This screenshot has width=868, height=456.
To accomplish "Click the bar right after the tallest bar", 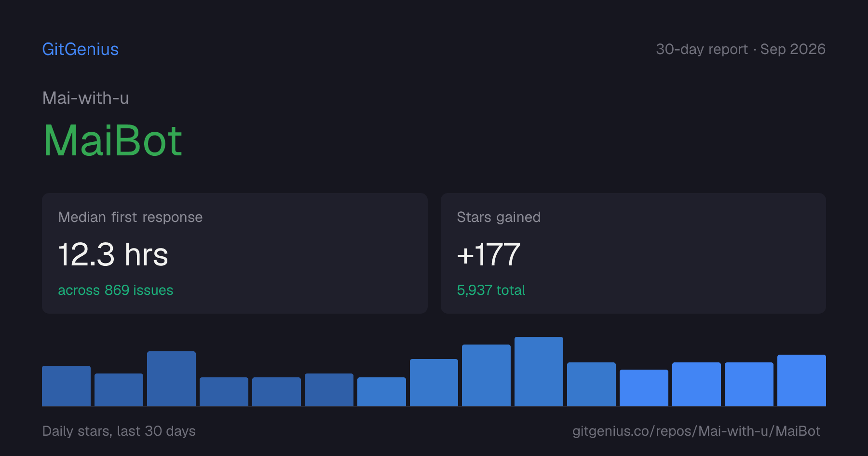I will coord(591,384).
